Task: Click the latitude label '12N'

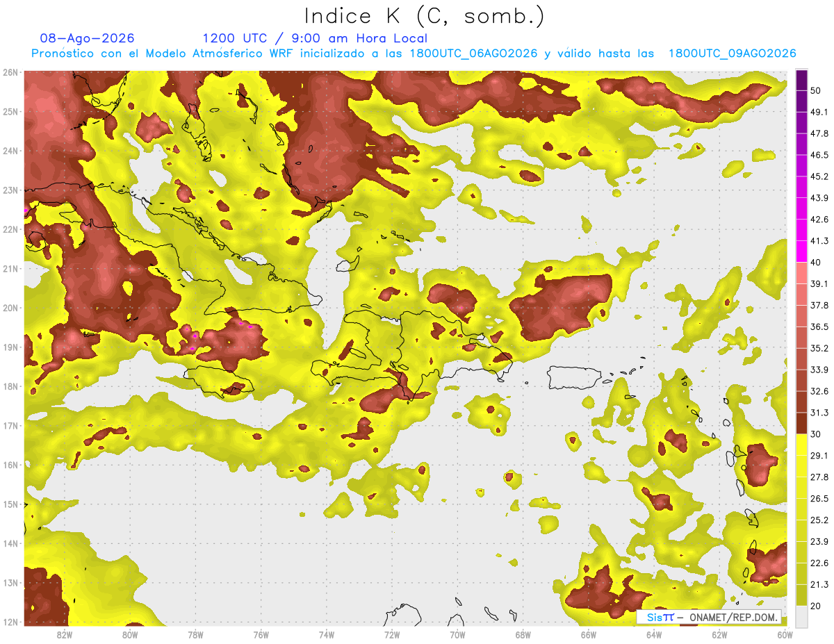Action: point(10,622)
